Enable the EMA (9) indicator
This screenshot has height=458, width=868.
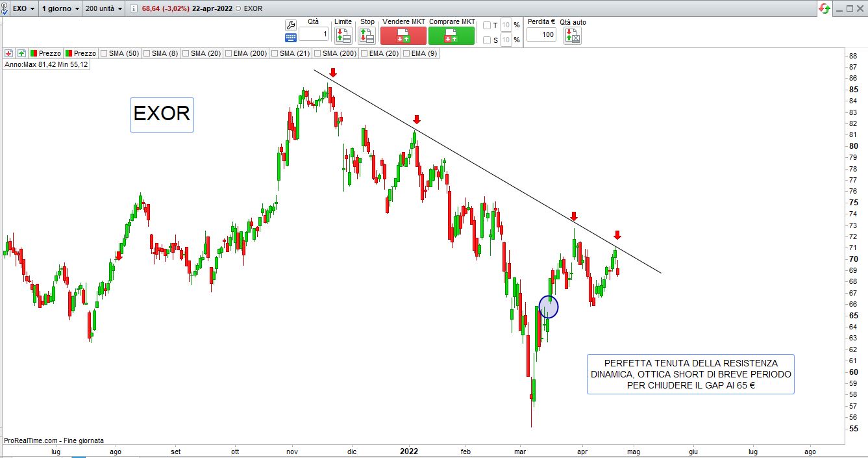406,53
